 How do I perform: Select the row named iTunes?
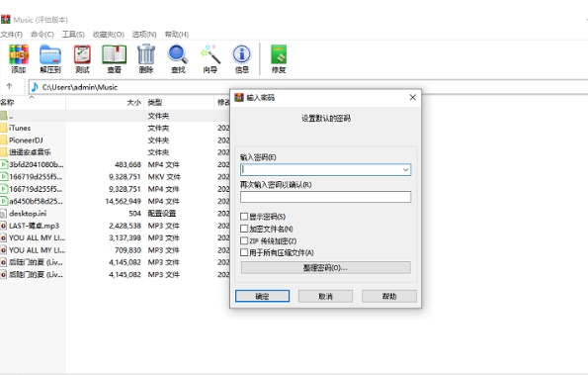115,128
